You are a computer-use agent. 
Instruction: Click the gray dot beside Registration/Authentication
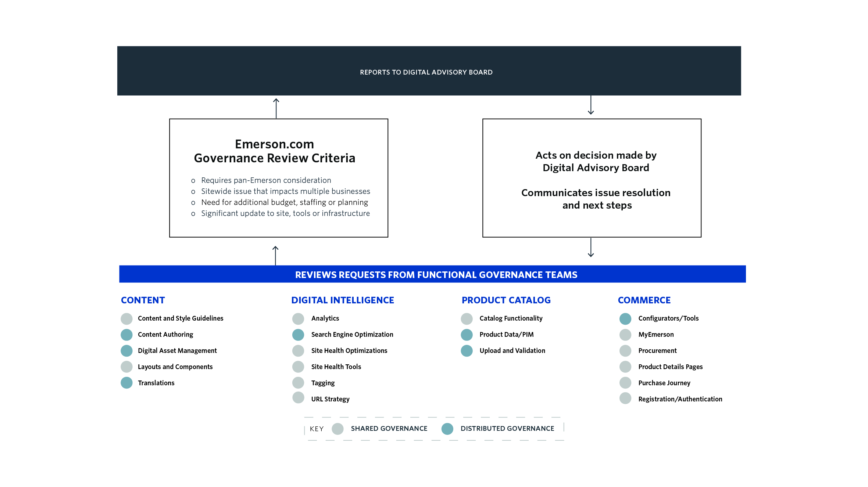[x=625, y=398]
